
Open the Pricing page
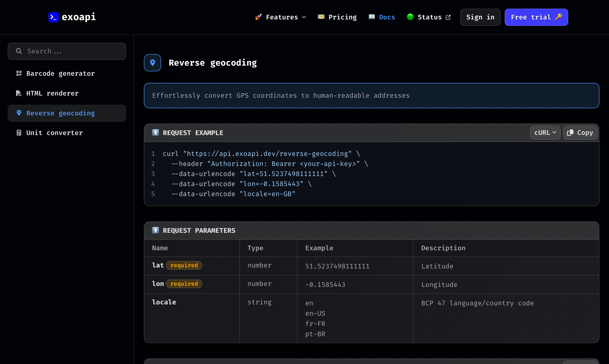tap(337, 17)
